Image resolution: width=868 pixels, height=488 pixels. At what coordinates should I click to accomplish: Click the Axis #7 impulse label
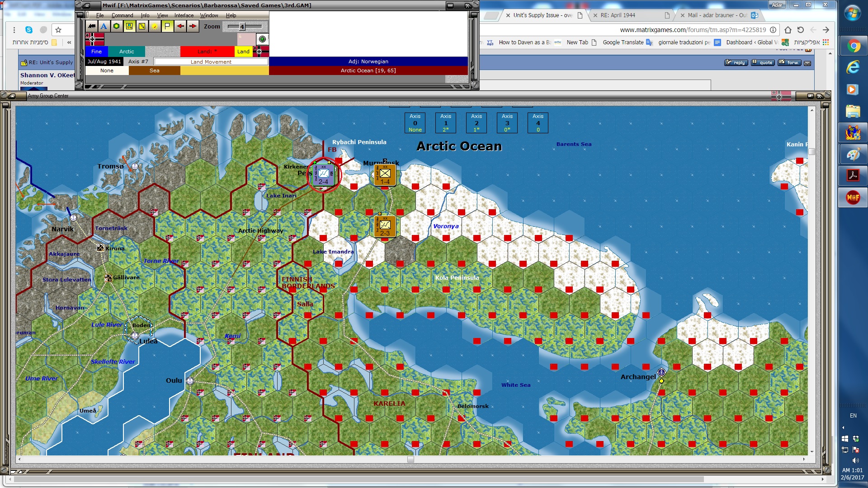tap(138, 61)
